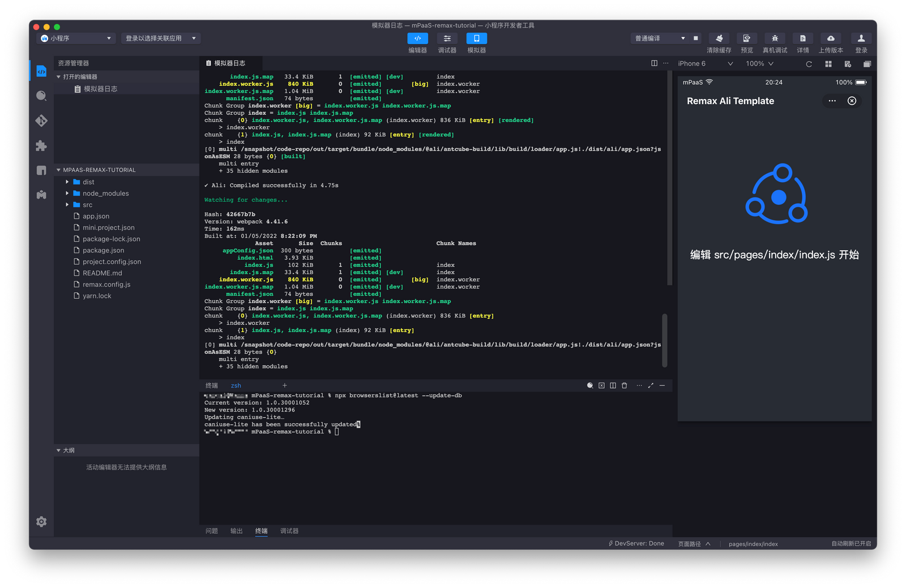
Task: Switch to the 问题 problems tab
Action: 212,531
